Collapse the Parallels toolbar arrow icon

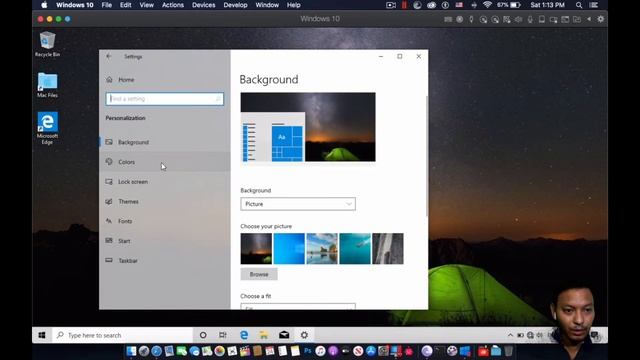pos(589,19)
